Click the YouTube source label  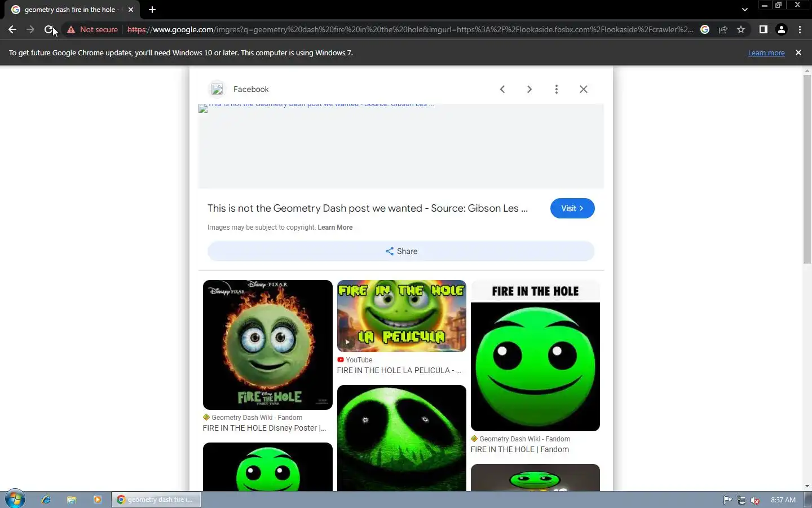(x=355, y=360)
